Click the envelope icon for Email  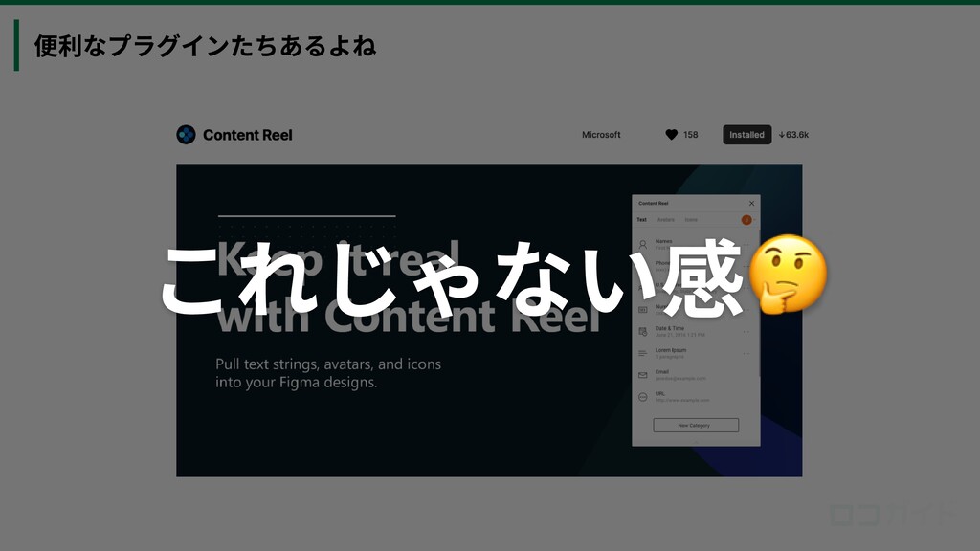click(642, 375)
